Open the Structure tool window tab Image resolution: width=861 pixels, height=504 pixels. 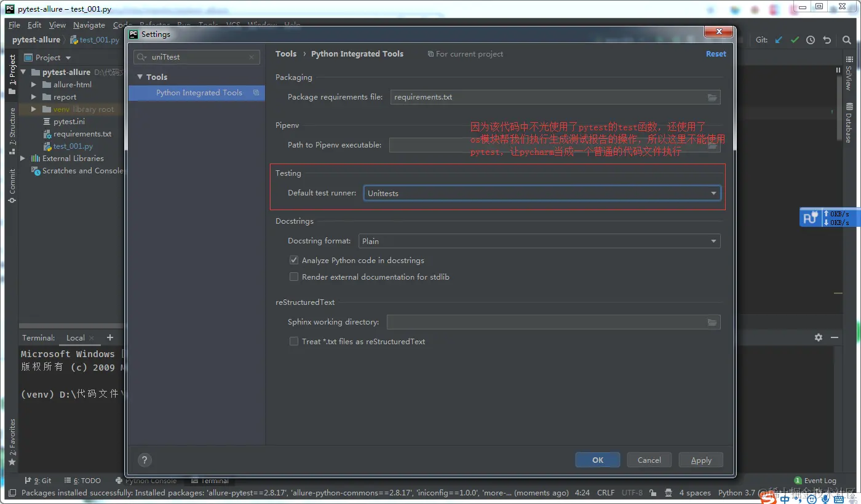12,131
